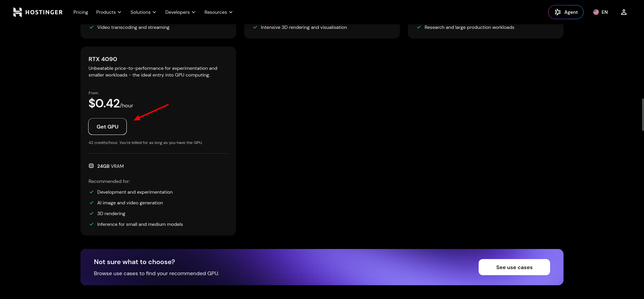Click the 24GB VRAM label
The height and width of the screenshot is (299, 644).
pos(110,166)
